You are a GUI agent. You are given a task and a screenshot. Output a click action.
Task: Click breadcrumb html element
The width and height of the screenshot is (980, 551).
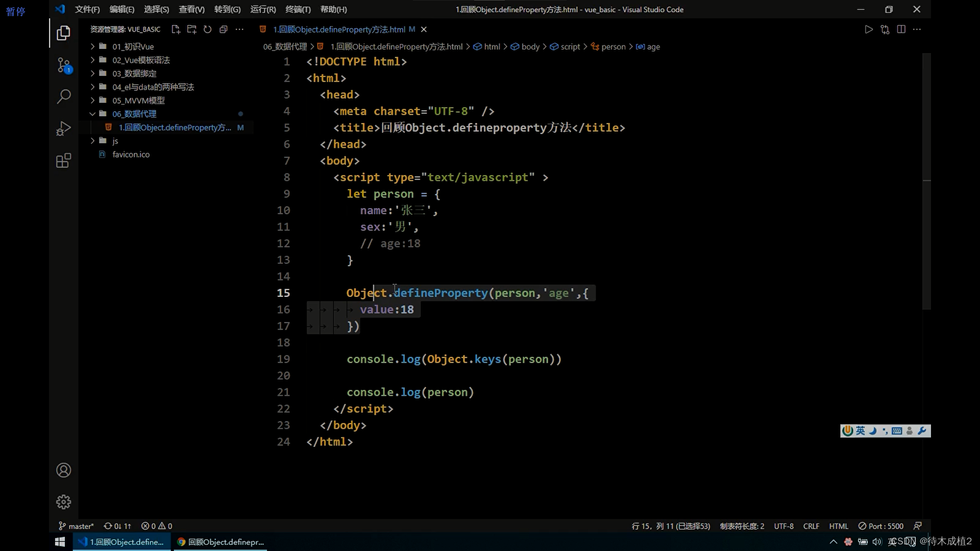click(x=487, y=46)
